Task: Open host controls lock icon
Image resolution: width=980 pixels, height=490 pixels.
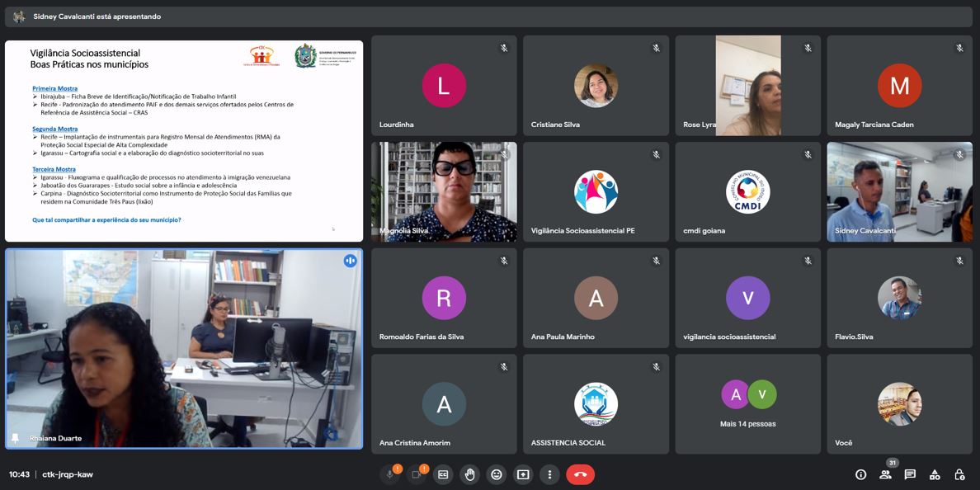Action: click(x=959, y=474)
